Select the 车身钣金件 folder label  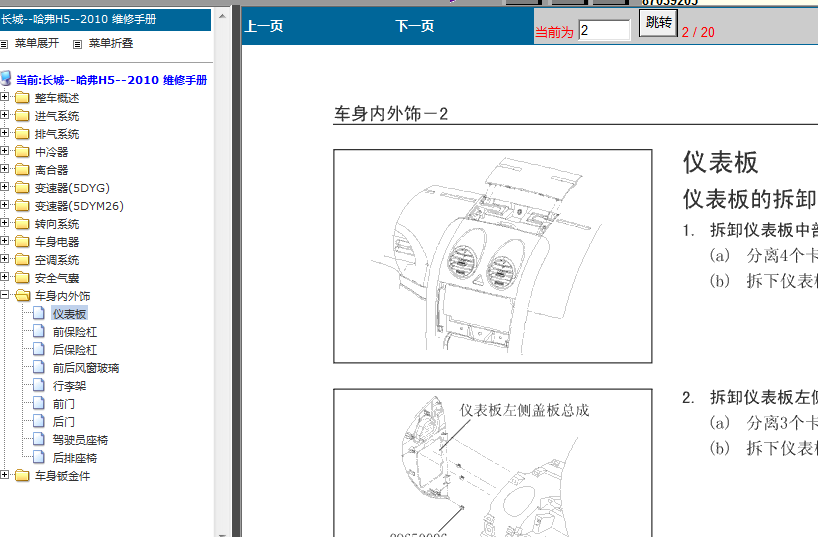tap(63, 475)
